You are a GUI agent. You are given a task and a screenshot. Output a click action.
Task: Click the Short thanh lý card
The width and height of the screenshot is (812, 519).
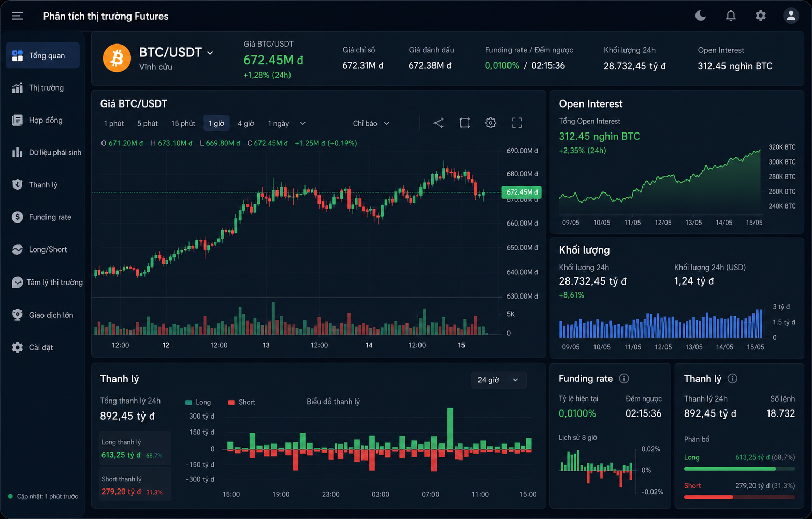pos(135,485)
